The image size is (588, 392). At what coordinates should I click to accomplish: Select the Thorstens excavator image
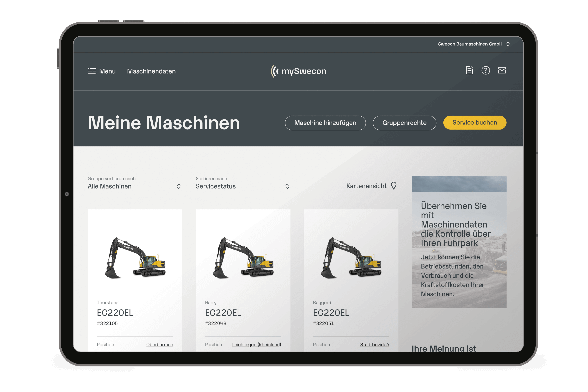pos(135,258)
